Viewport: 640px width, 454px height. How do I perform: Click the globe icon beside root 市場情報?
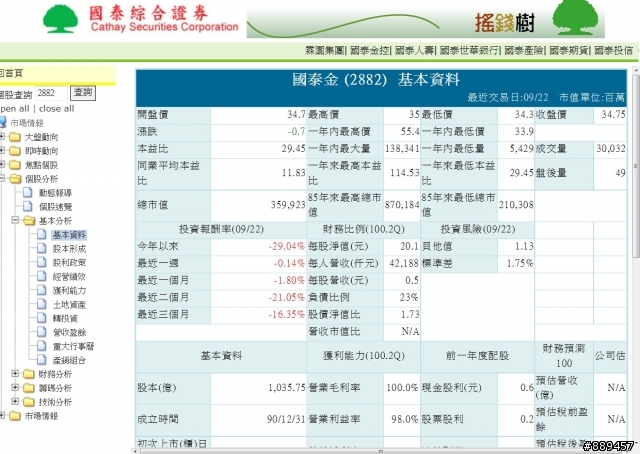pyautogui.click(x=3, y=122)
